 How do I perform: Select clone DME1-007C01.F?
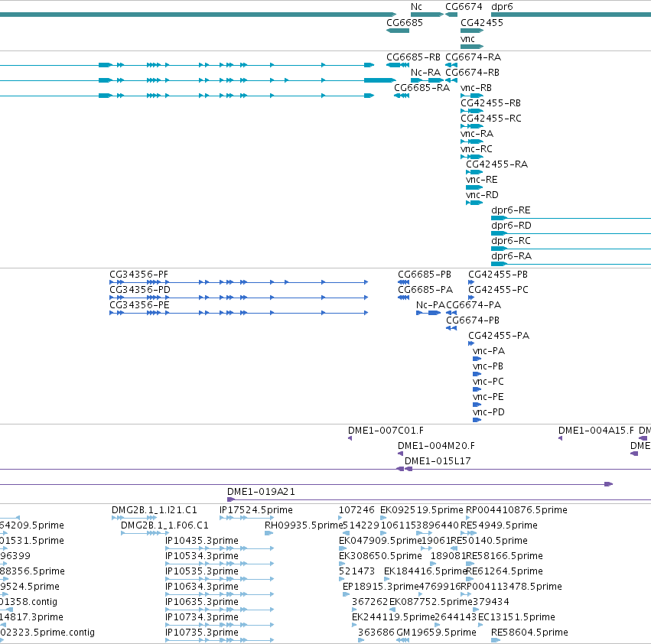click(386, 431)
